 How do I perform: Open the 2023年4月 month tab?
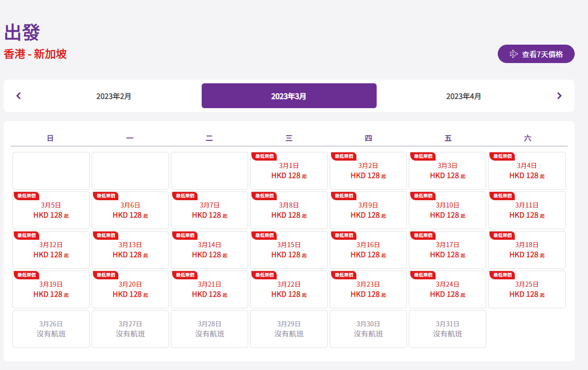(463, 96)
